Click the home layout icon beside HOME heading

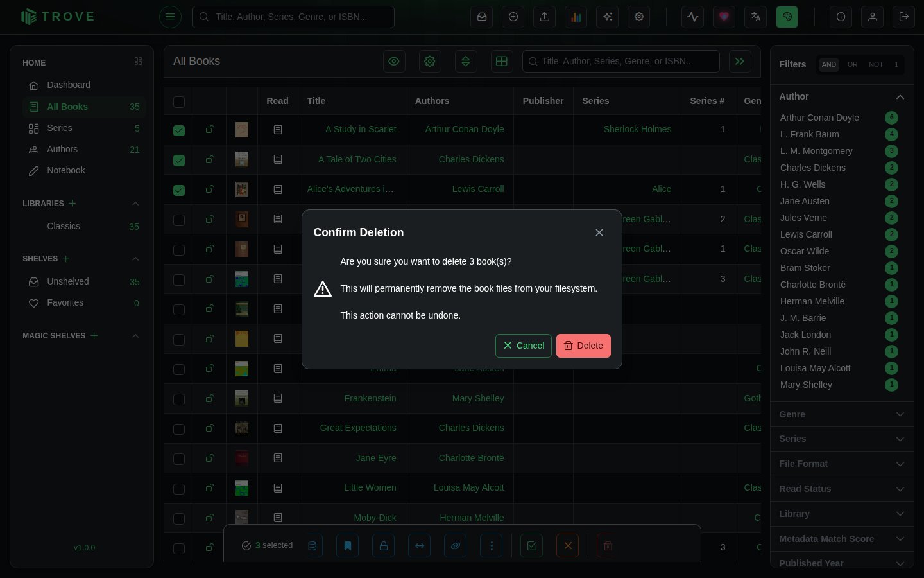(138, 62)
